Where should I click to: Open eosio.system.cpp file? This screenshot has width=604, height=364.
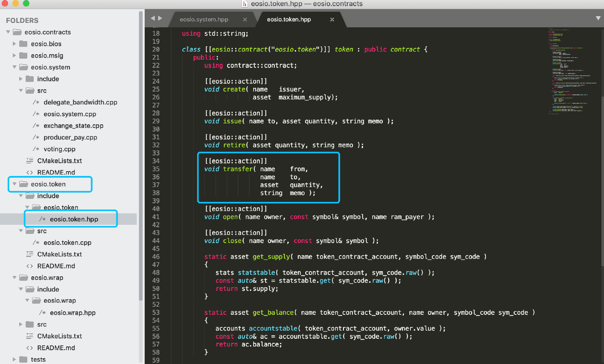click(70, 114)
